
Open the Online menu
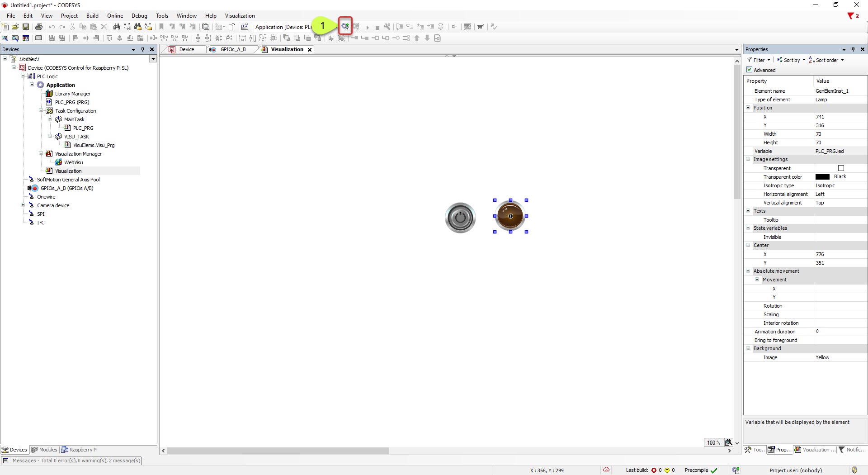tap(115, 16)
